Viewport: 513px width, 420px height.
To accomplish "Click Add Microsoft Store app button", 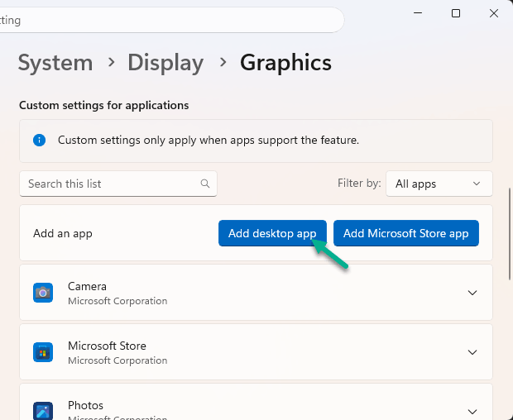I will click(x=406, y=233).
